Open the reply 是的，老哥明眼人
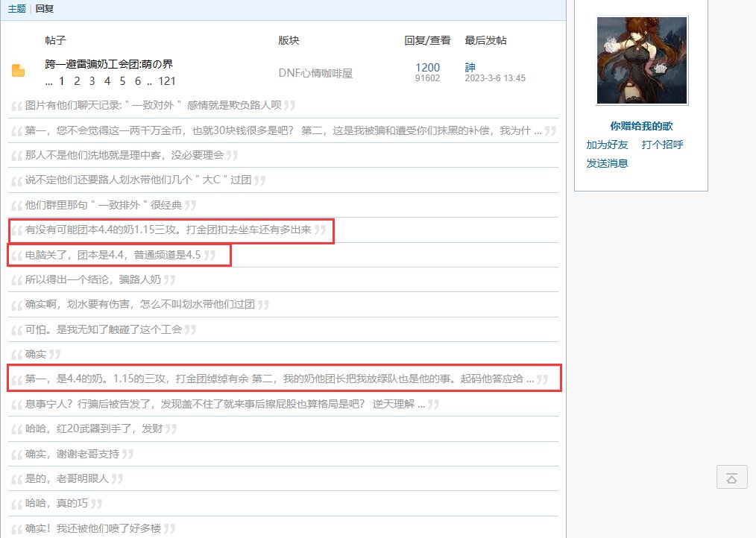Screen dimensions: 756x538 click(67, 478)
